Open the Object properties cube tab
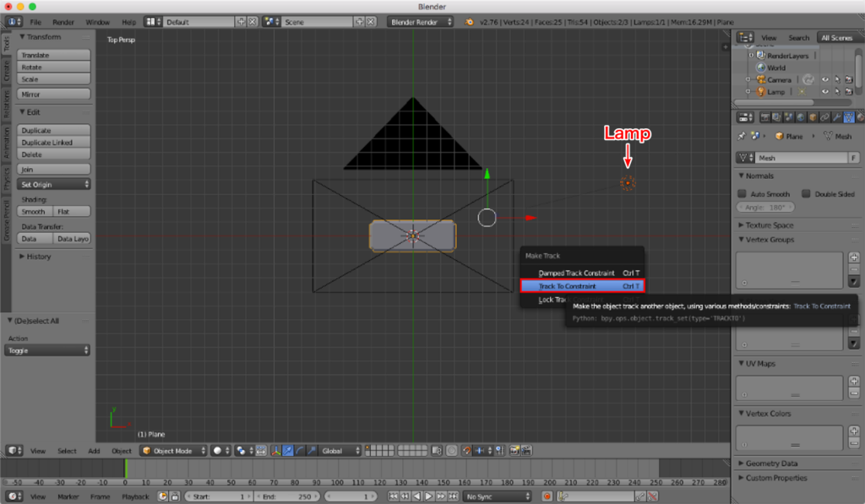This screenshot has height=504, width=865. coord(813,117)
